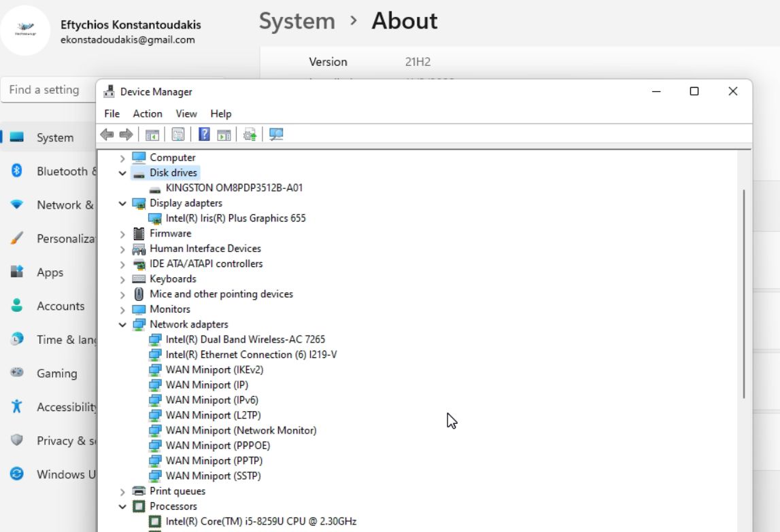780x532 pixels.
Task: Open the File menu in Device Manager
Action: click(112, 113)
